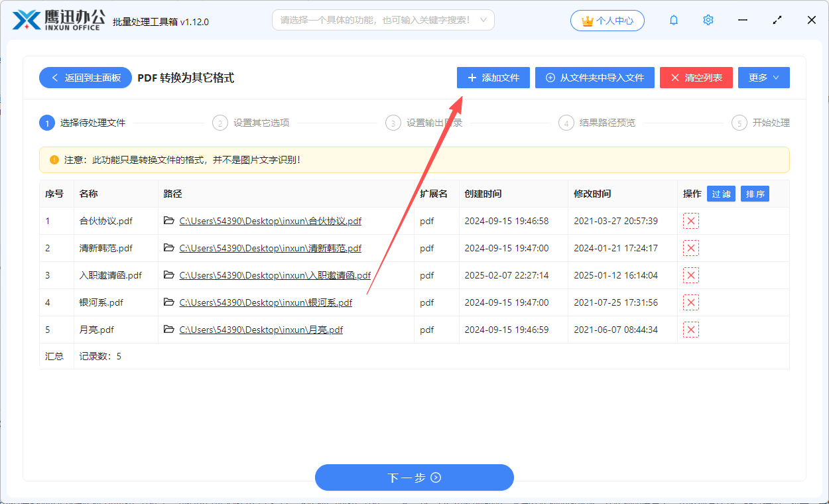Click the Inxun Office logo
The width and height of the screenshot is (829, 504).
60,20
